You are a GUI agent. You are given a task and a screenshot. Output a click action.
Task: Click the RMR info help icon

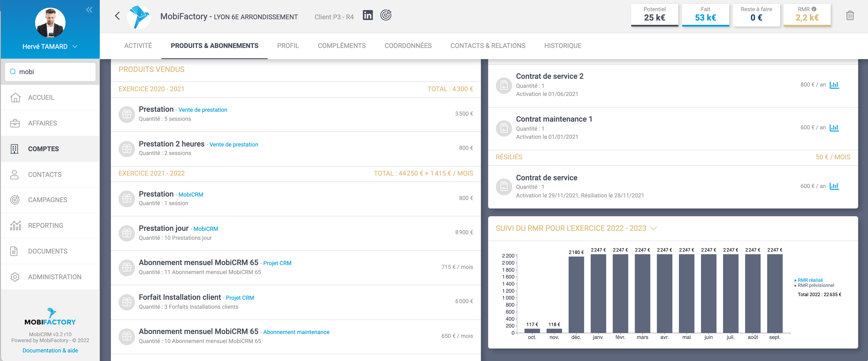[x=814, y=9]
